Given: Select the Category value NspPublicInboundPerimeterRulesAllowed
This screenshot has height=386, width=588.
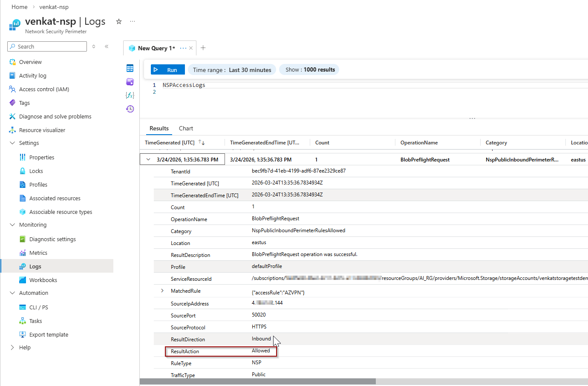Looking at the screenshot, I should pyautogui.click(x=298, y=230).
